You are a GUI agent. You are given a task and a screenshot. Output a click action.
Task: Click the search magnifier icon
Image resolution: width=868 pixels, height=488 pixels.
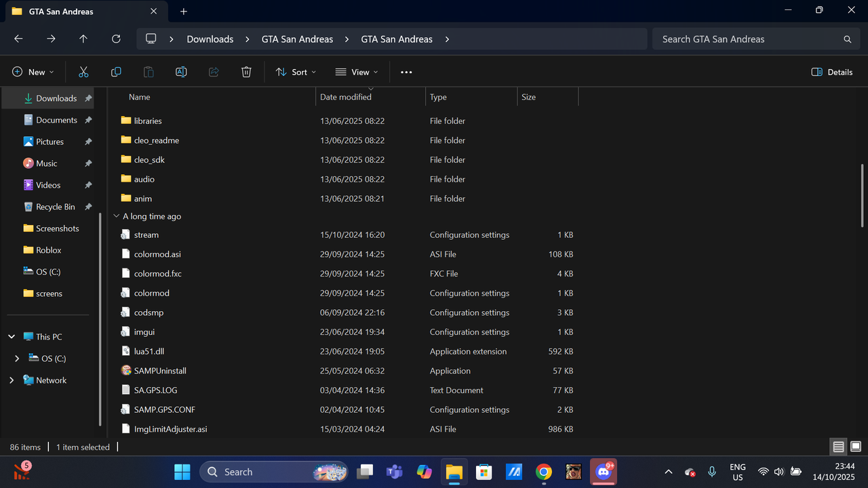pyautogui.click(x=847, y=39)
